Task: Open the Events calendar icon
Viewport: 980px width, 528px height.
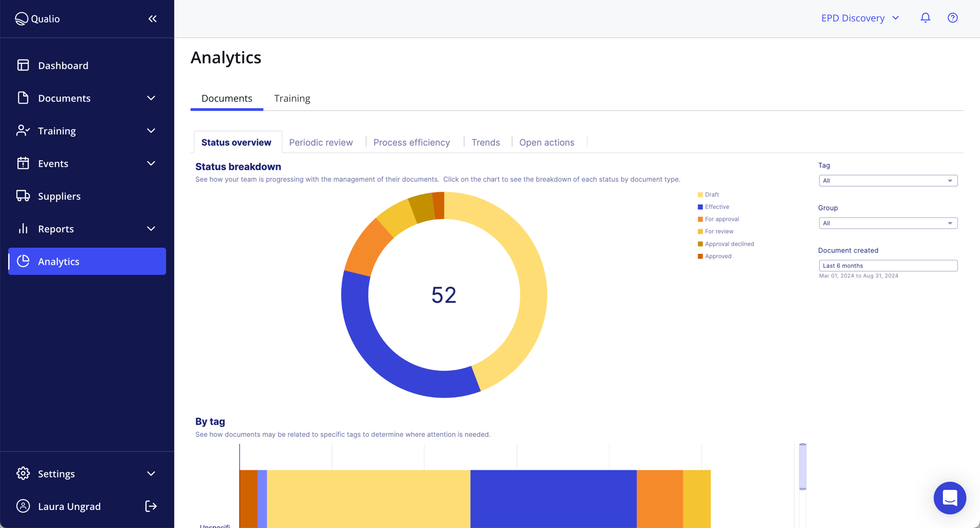Action: [23, 163]
